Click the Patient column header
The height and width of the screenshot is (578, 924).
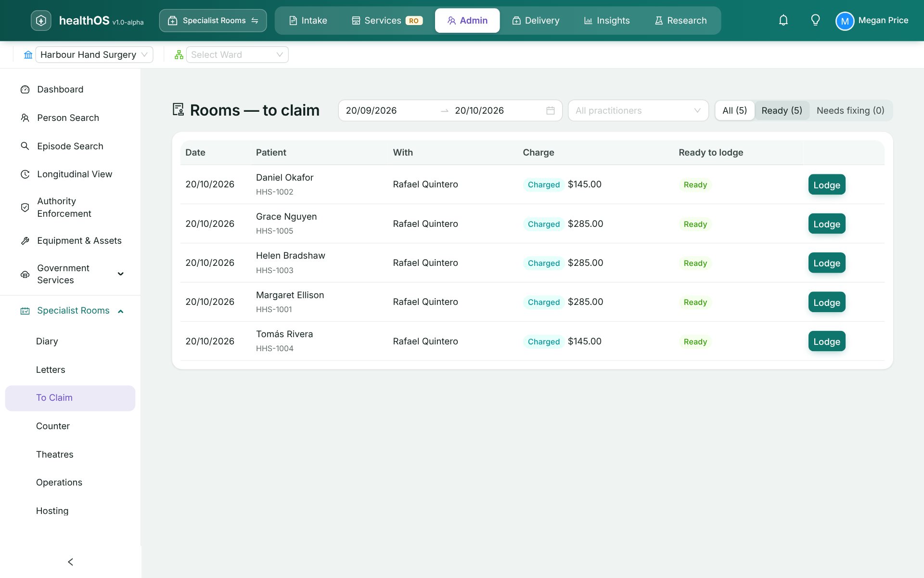pyautogui.click(x=271, y=153)
